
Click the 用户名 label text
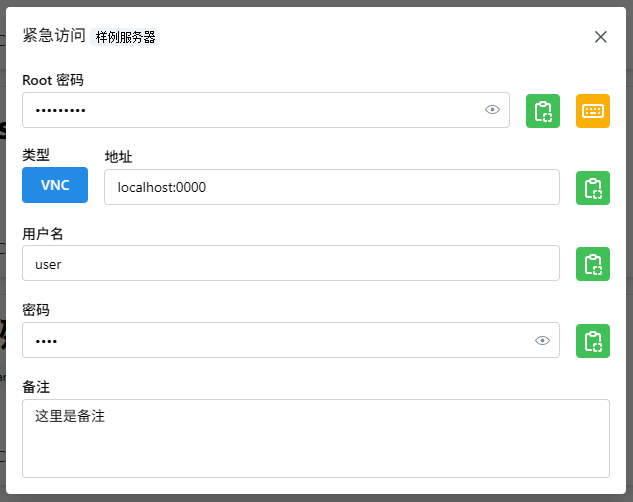point(43,233)
